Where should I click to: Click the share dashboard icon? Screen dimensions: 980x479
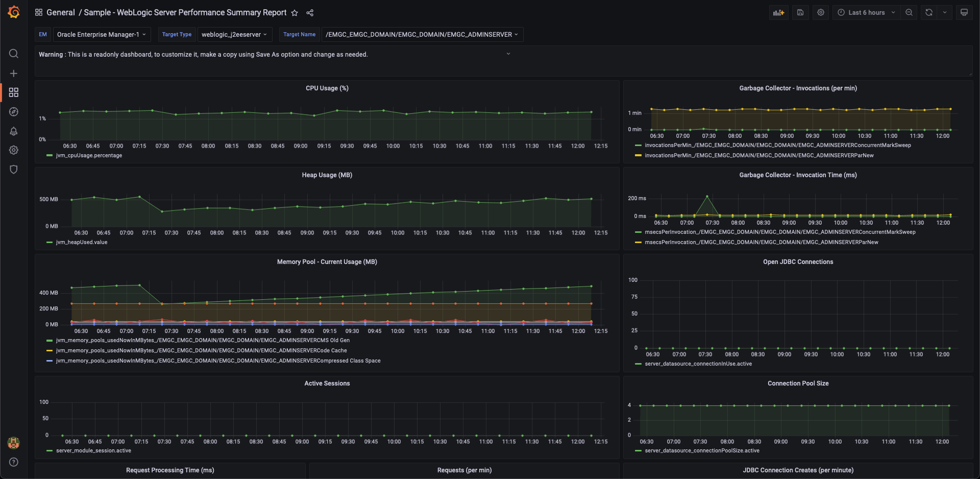pyautogui.click(x=310, y=13)
